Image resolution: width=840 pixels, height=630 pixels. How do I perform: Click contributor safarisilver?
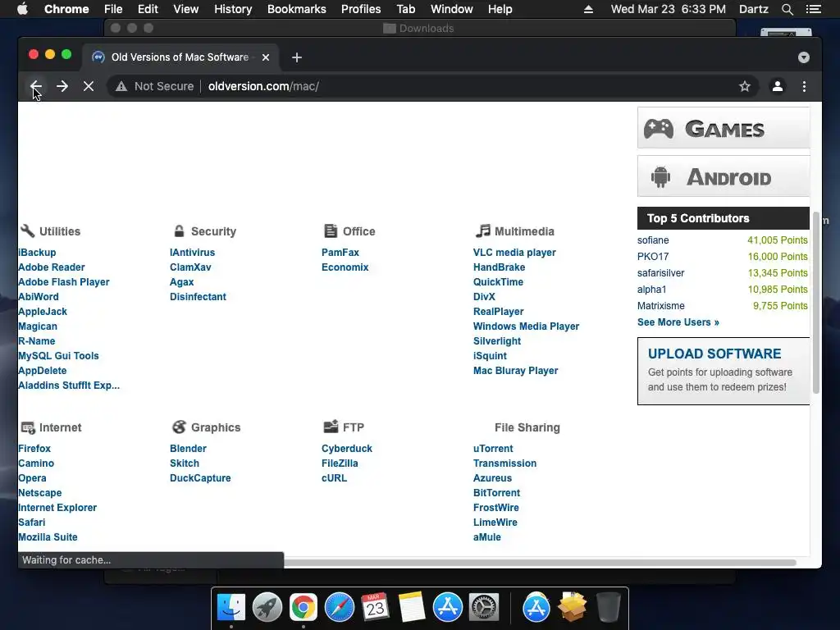click(x=660, y=272)
